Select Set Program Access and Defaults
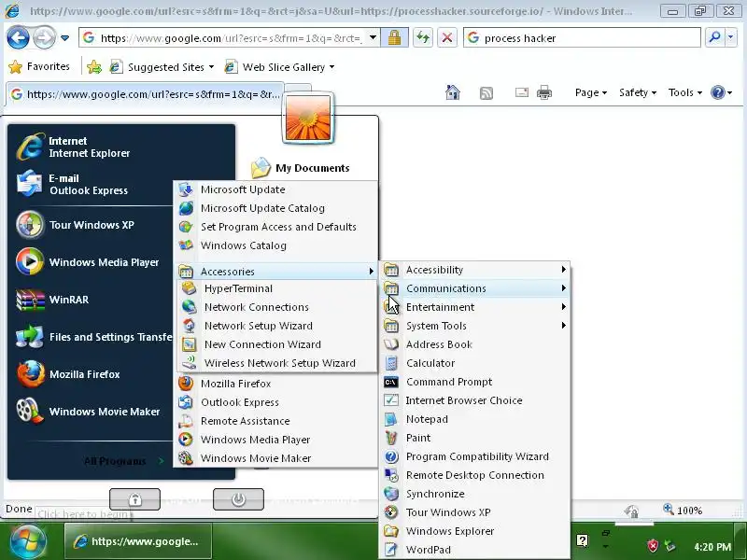This screenshot has height=560, width=747. (275, 227)
